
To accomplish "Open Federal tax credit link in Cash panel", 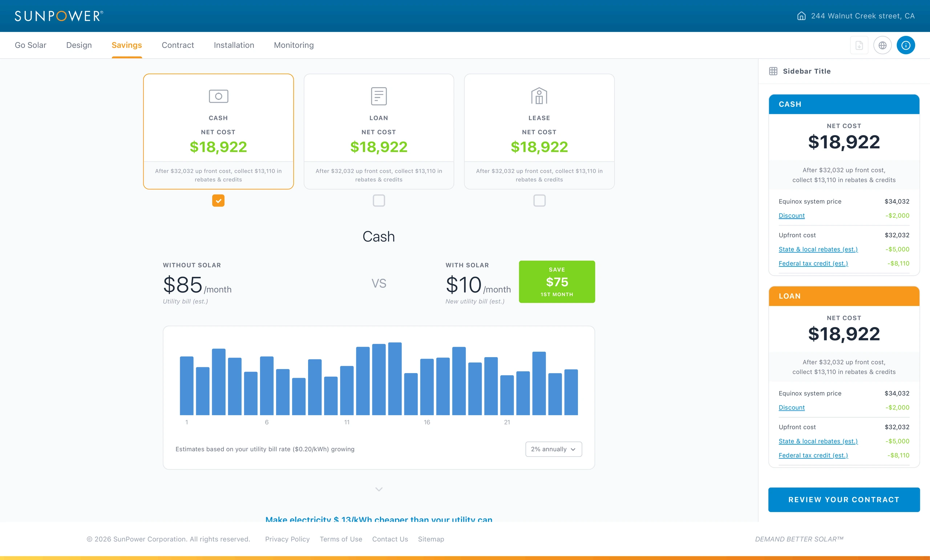I will pos(813,263).
